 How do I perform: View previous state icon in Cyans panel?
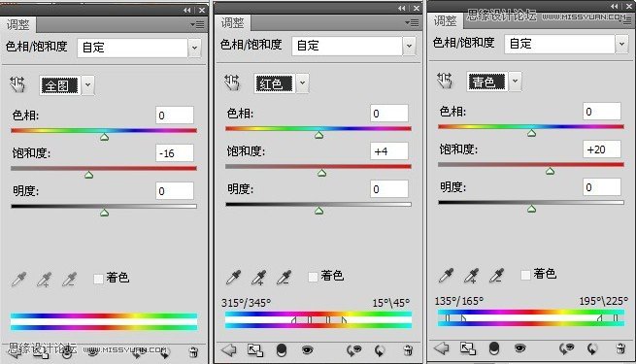pos(566,348)
